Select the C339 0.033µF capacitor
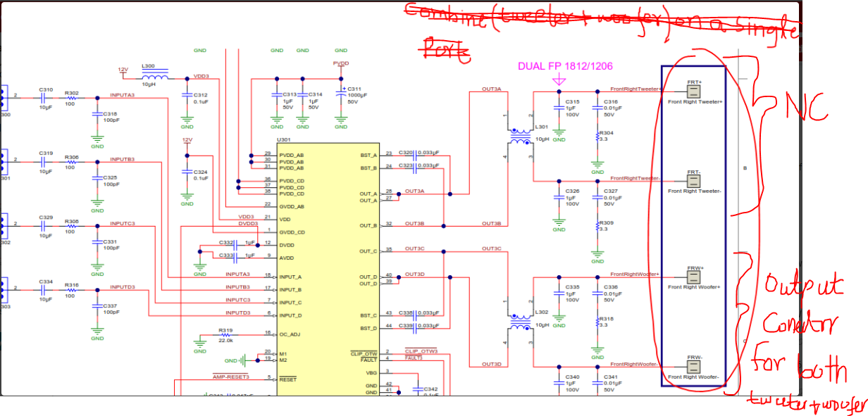This screenshot has height=416, width=868. point(414,327)
